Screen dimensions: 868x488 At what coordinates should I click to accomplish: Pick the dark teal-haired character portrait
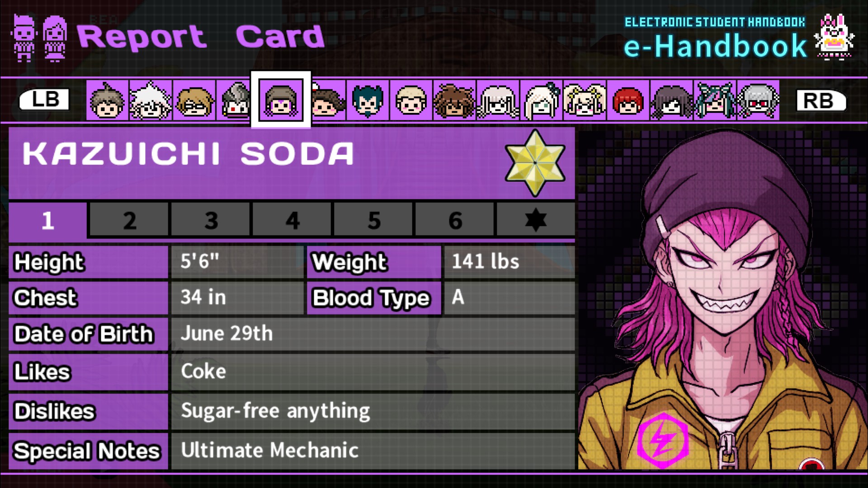(x=368, y=100)
